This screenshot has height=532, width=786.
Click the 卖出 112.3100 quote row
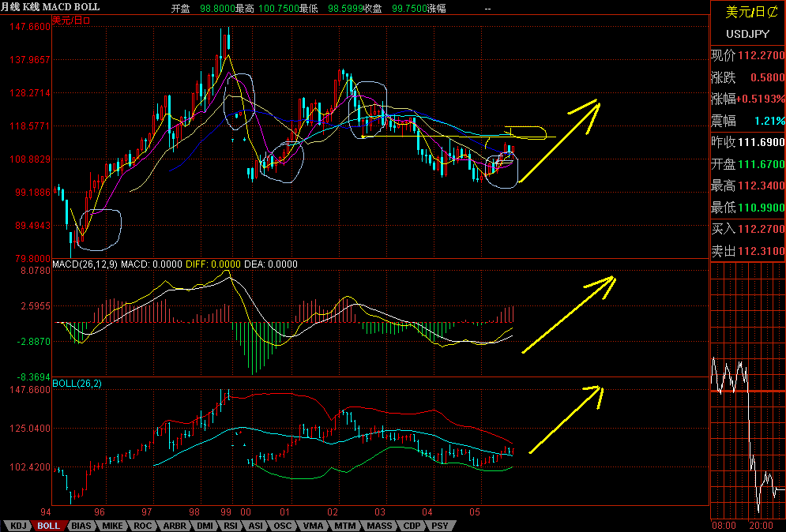tap(747, 251)
